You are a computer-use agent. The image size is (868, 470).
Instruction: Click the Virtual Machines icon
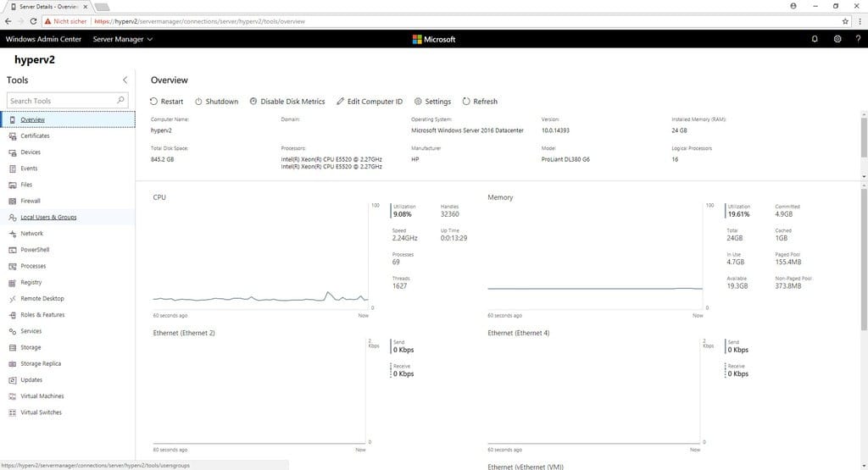(x=12, y=396)
